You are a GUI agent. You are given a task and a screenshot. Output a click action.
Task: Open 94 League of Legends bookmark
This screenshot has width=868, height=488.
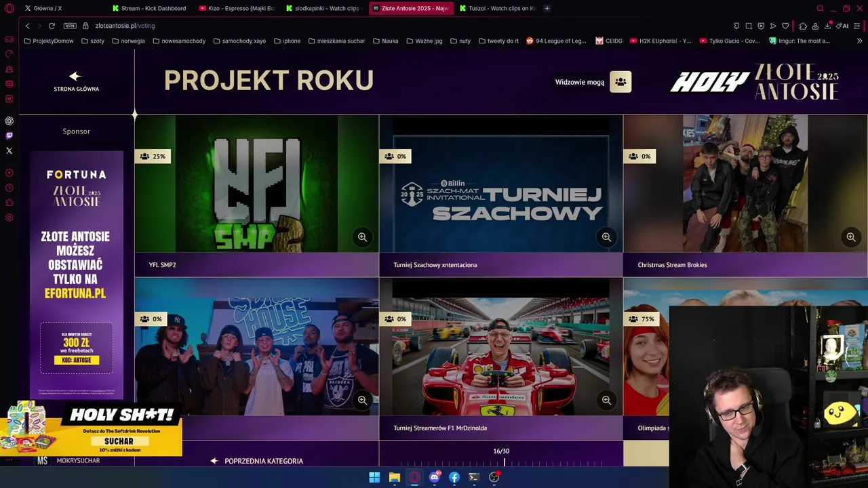click(x=556, y=41)
